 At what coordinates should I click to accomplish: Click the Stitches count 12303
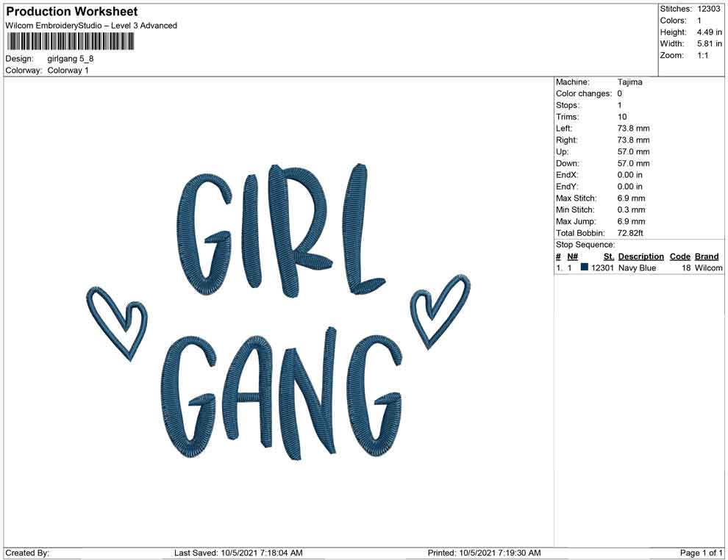[709, 9]
